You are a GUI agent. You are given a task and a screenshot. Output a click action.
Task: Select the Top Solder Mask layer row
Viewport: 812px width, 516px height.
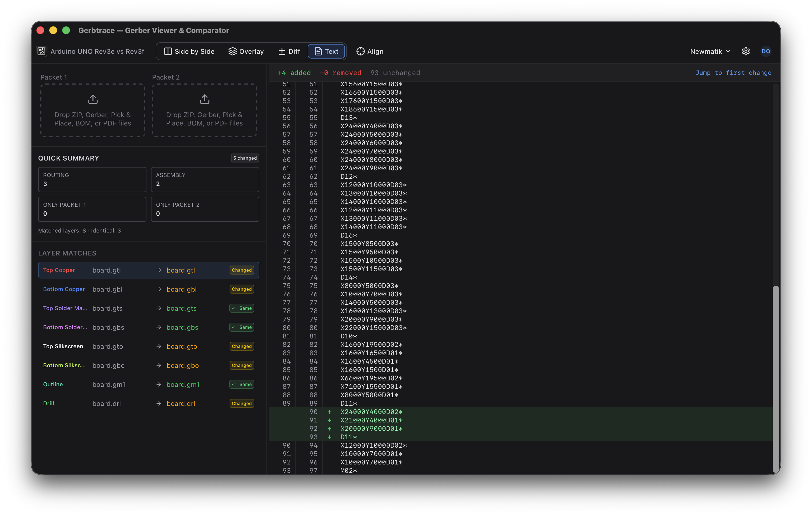pos(148,308)
